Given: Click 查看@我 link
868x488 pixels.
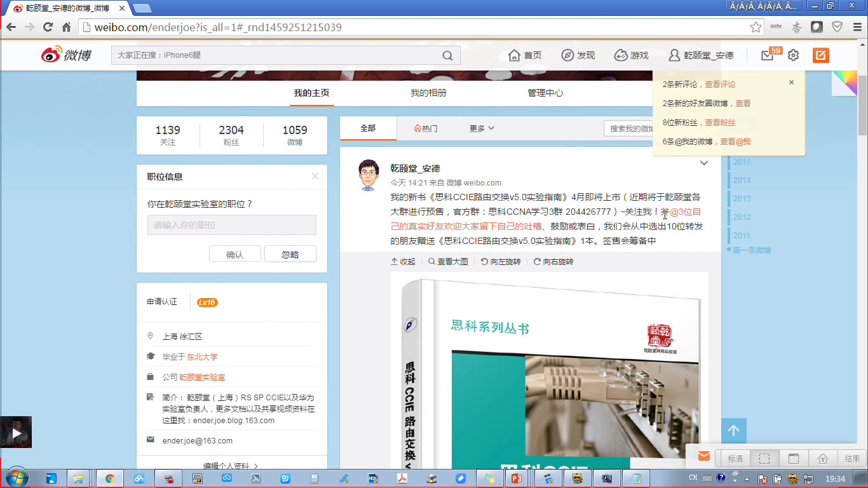Looking at the screenshot, I should pyautogui.click(x=735, y=141).
